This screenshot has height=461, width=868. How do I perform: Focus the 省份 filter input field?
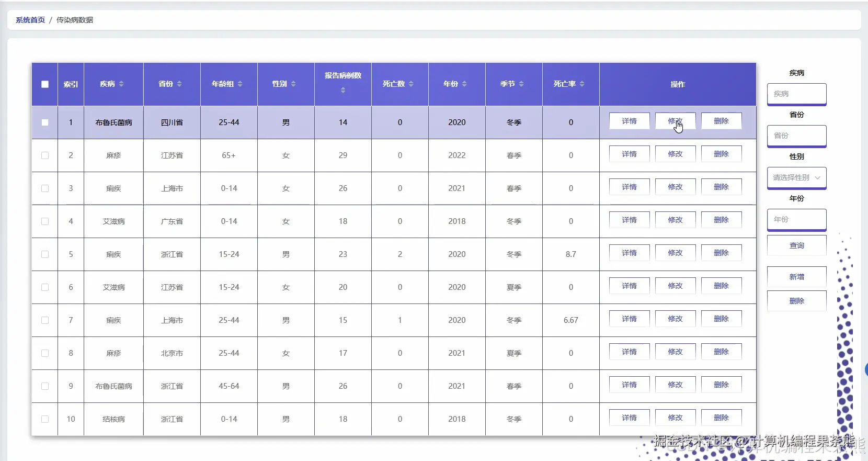(x=796, y=136)
